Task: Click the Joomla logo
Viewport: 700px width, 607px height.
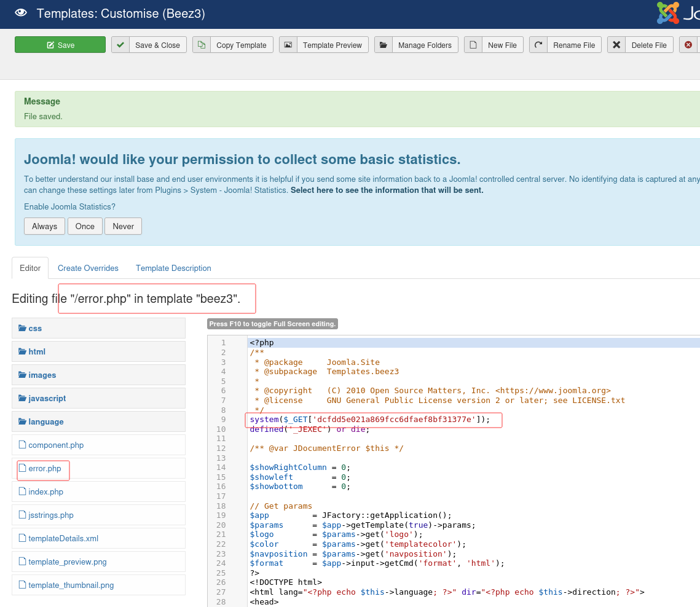Action: tap(668, 12)
